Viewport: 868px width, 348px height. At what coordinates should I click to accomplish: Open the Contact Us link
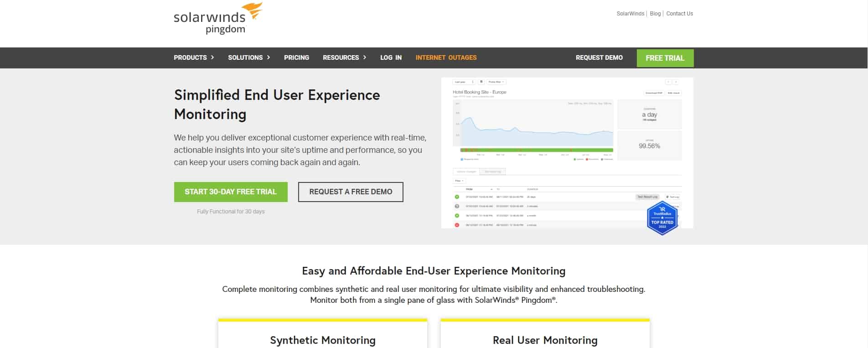(x=679, y=14)
